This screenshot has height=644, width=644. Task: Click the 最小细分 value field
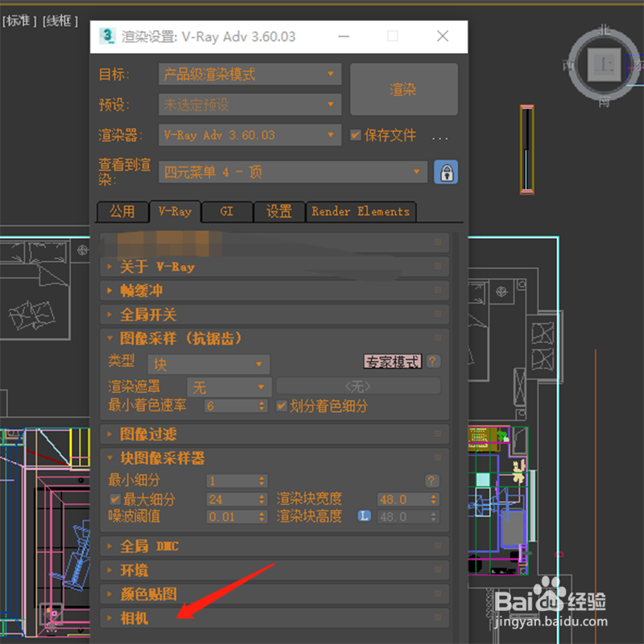tap(231, 481)
